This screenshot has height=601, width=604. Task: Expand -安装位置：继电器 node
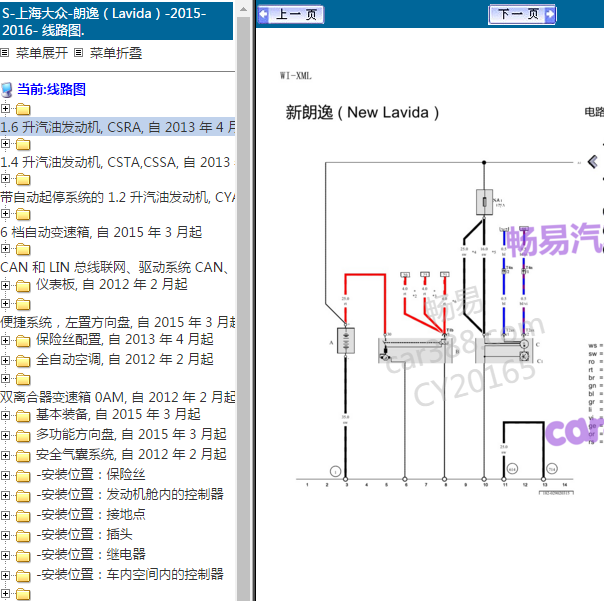(x=5, y=556)
